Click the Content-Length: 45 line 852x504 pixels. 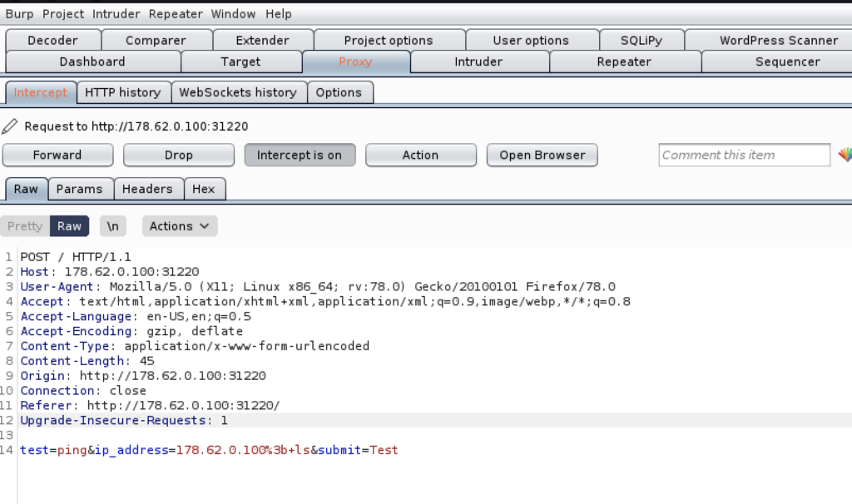[87, 361]
